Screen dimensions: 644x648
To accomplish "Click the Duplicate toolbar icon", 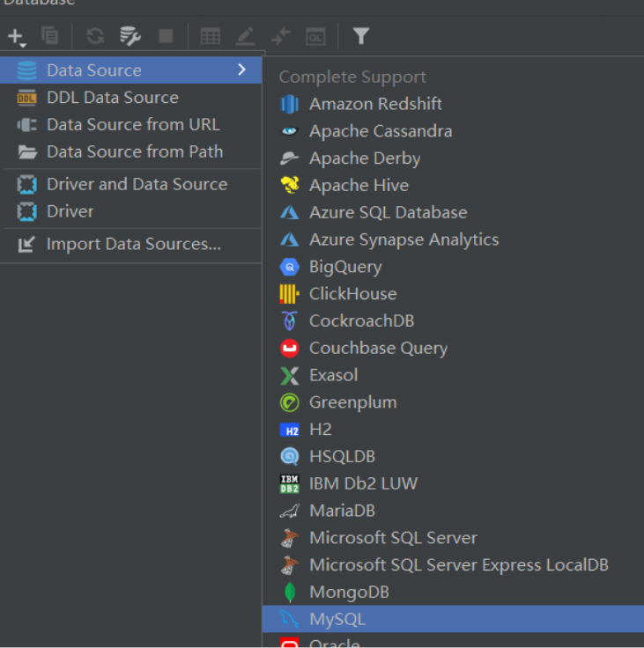I will point(49,35).
